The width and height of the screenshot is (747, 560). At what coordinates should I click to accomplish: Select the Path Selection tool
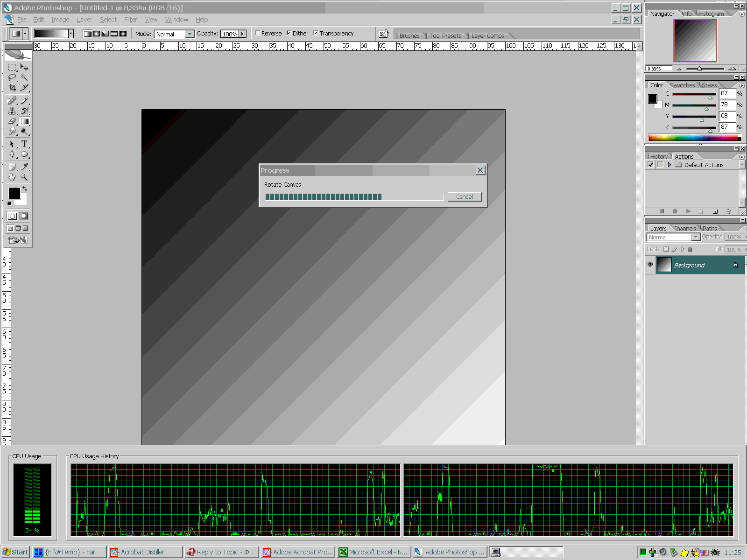click(12, 144)
